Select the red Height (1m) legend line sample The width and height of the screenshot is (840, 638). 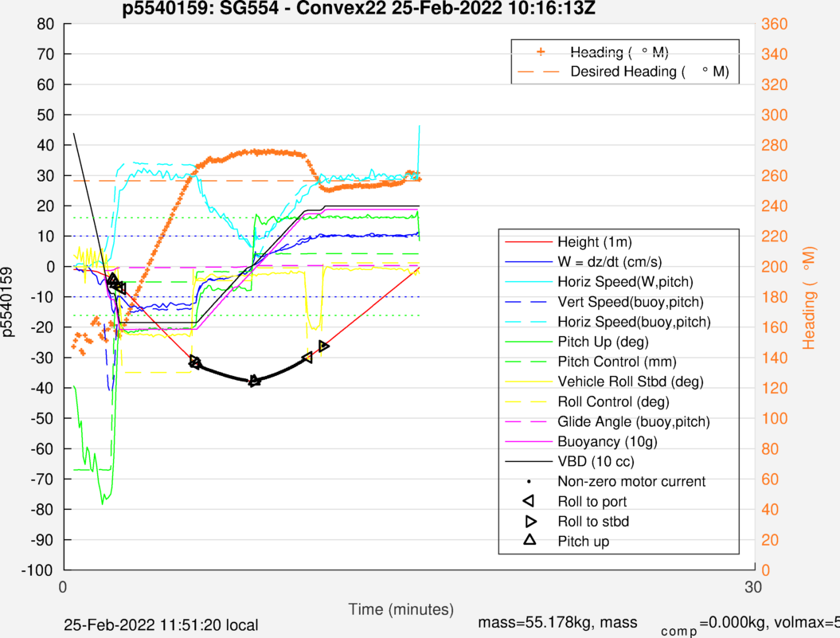(x=528, y=242)
